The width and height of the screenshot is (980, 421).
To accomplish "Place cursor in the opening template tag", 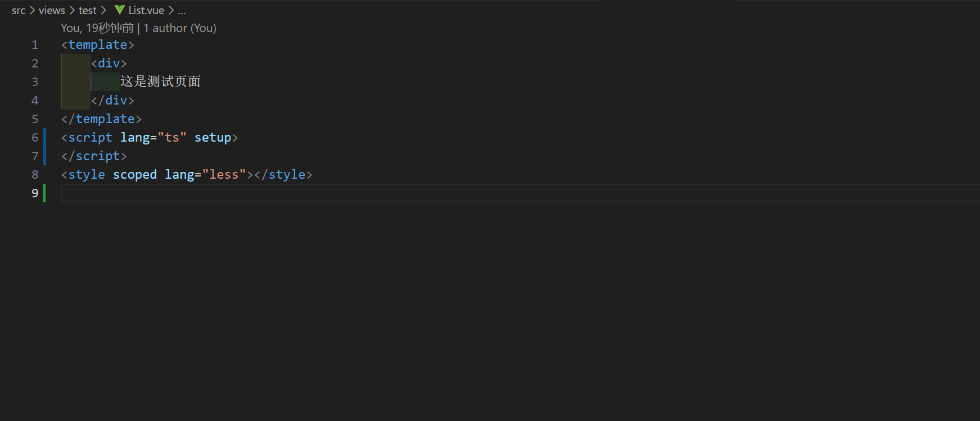I will pos(98,45).
